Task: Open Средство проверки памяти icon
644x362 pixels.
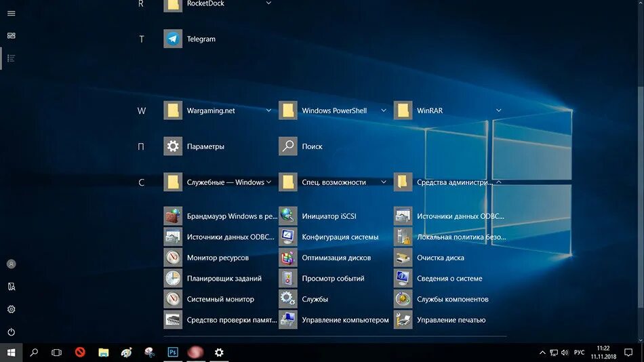Action: 173,320
